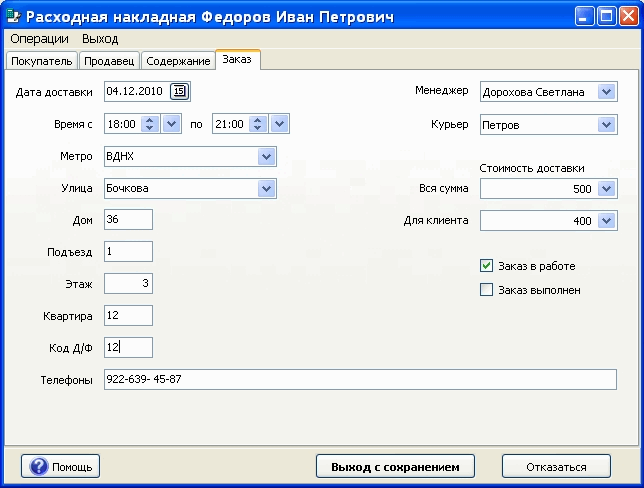The image size is (644, 488).
Task: Click the Отказаться button
Action: tap(556, 467)
